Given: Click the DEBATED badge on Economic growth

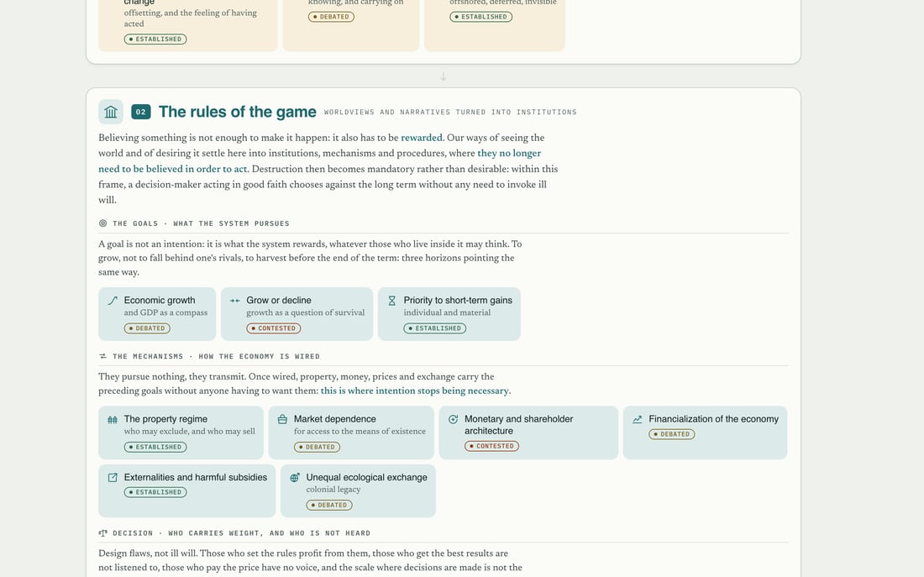Looking at the screenshot, I should [147, 328].
